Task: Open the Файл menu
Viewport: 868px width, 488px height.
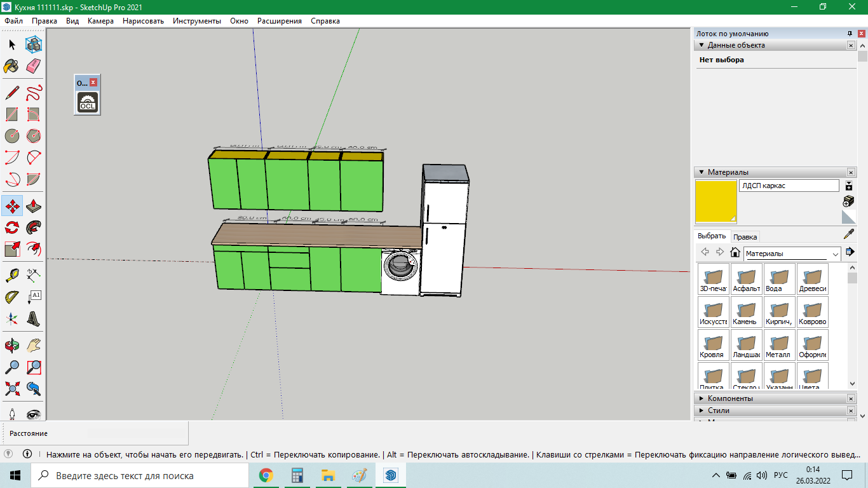Action: (x=13, y=21)
